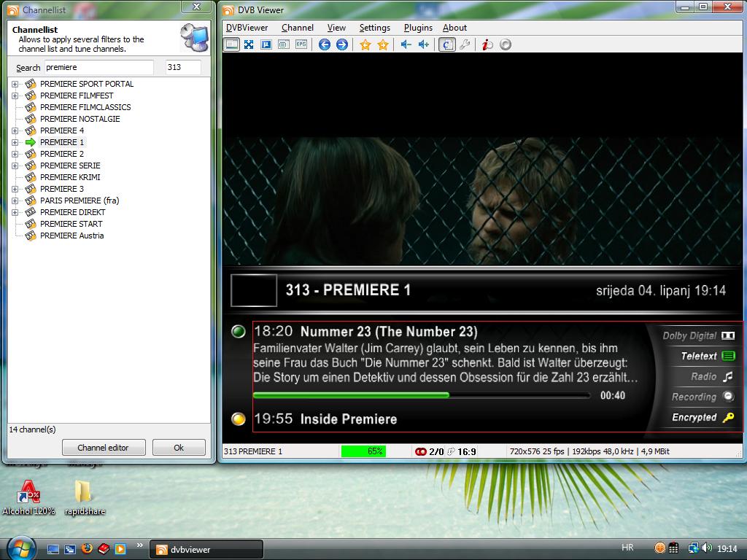Expand the PREMIERE 2 channel node
Image resolution: width=747 pixels, height=560 pixels.
[x=15, y=154]
